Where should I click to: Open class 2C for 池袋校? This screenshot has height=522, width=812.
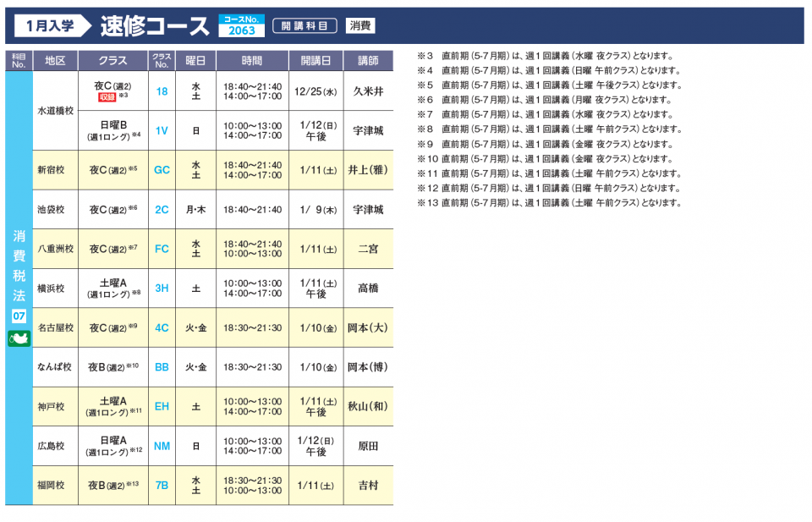(162, 209)
